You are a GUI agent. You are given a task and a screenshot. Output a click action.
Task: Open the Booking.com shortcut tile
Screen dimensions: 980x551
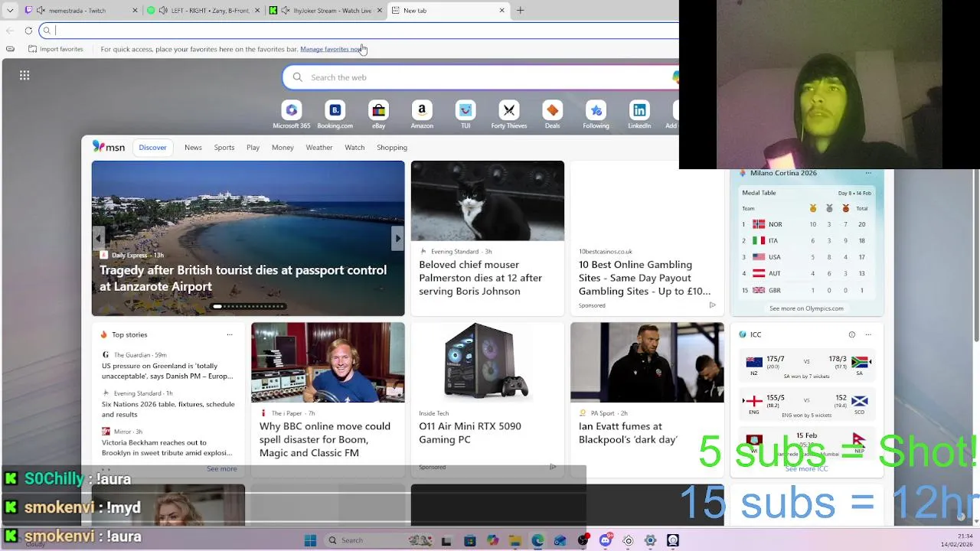click(x=335, y=115)
